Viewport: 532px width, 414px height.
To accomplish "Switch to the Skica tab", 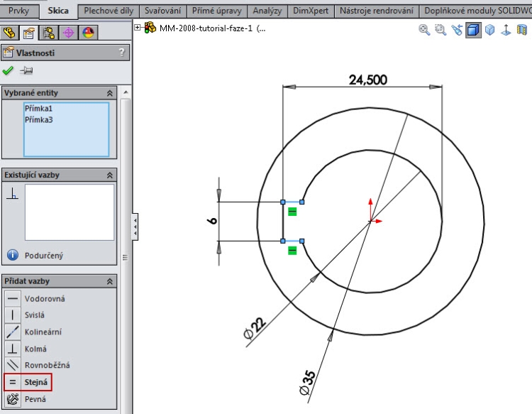I will coord(58,11).
